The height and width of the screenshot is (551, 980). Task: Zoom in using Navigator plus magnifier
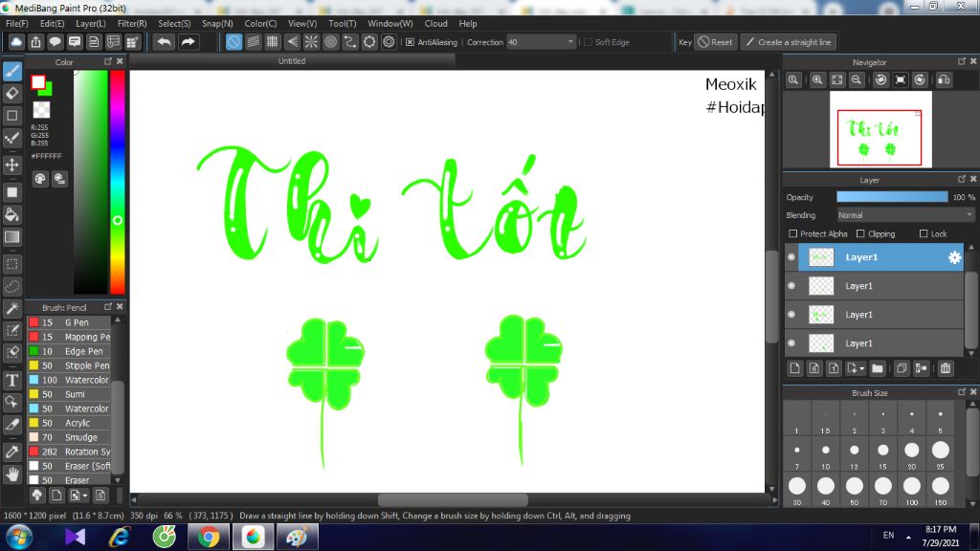(x=817, y=80)
